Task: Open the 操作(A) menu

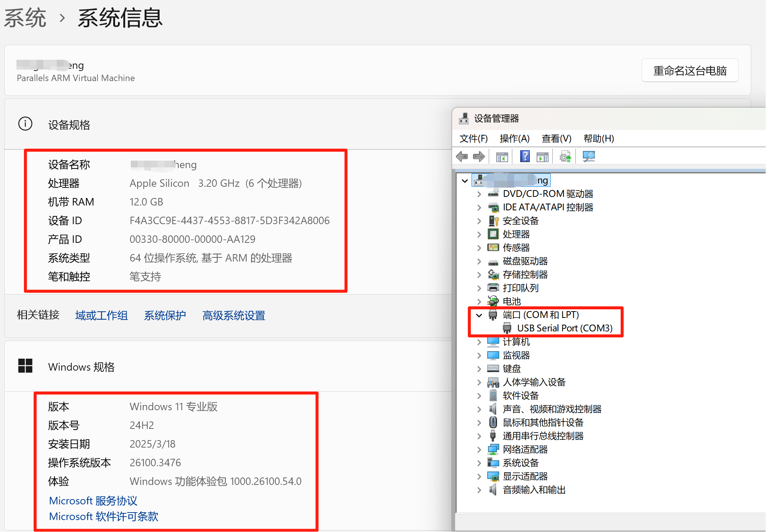Action: (515, 138)
